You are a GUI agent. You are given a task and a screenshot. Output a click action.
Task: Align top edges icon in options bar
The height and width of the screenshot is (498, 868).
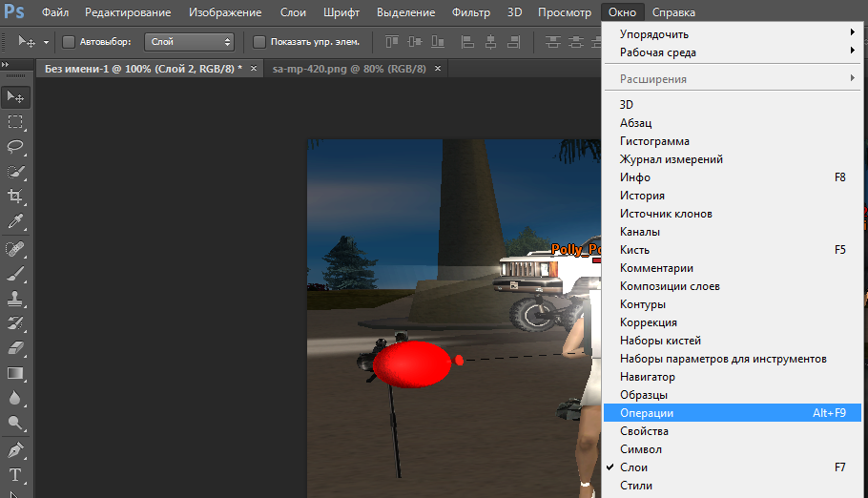(x=392, y=42)
